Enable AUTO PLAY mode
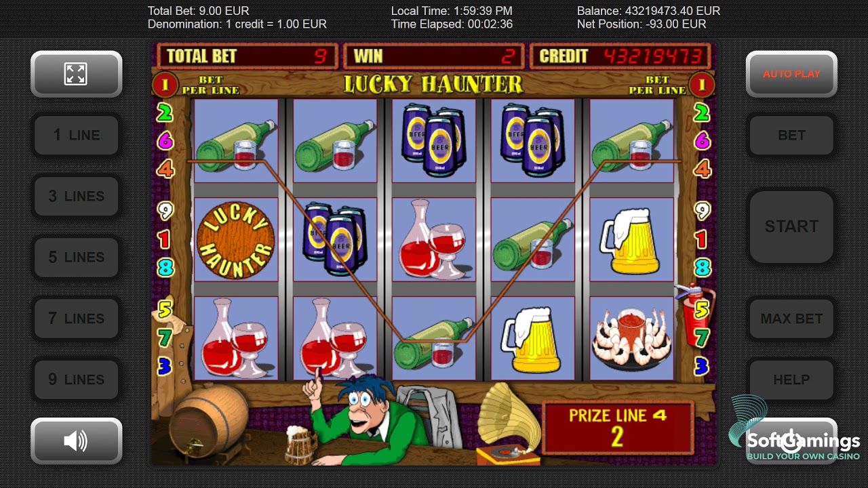The width and height of the screenshot is (868, 488). 791,74
